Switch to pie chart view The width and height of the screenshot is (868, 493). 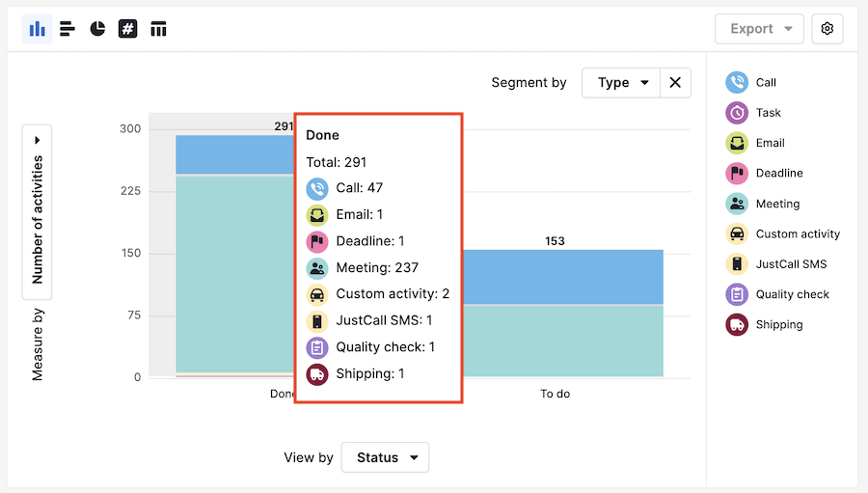[x=97, y=29]
